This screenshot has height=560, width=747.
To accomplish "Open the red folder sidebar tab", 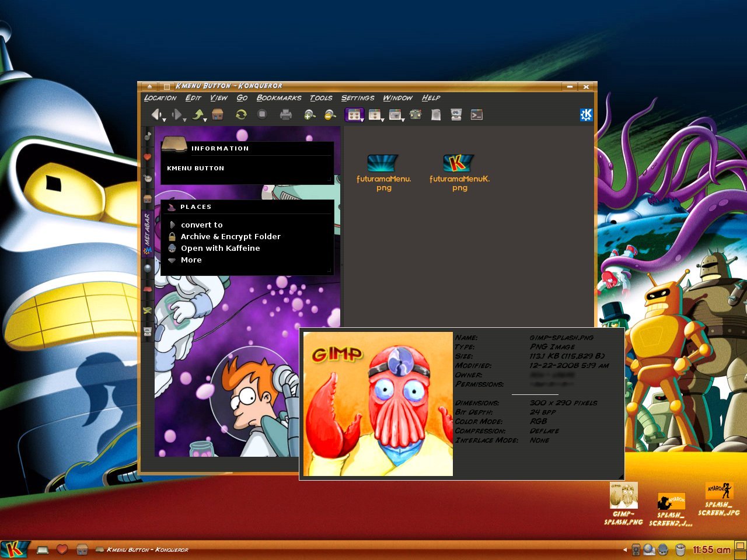I will click(x=148, y=289).
